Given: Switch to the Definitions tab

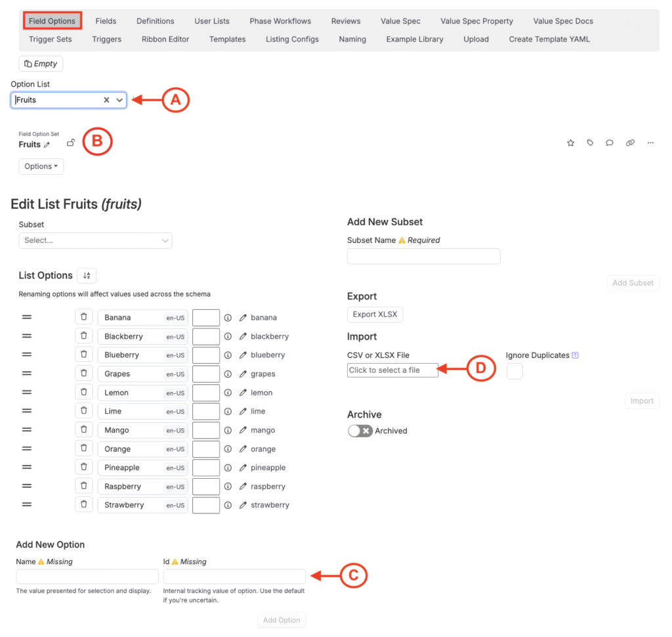Looking at the screenshot, I should [x=155, y=21].
